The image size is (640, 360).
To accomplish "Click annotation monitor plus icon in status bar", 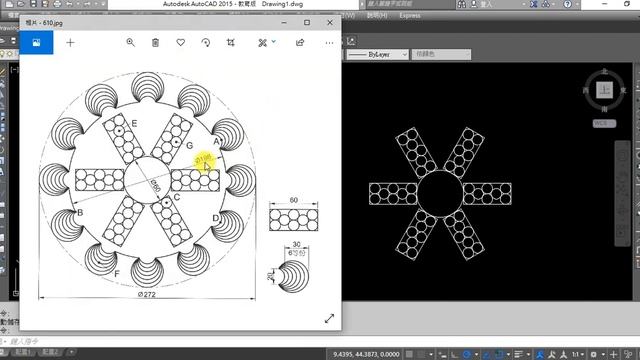I will coord(613,354).
